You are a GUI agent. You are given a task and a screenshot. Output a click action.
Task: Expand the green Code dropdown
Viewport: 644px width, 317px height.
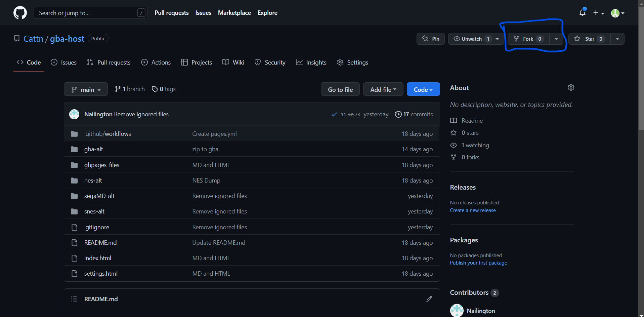point(423,89)
